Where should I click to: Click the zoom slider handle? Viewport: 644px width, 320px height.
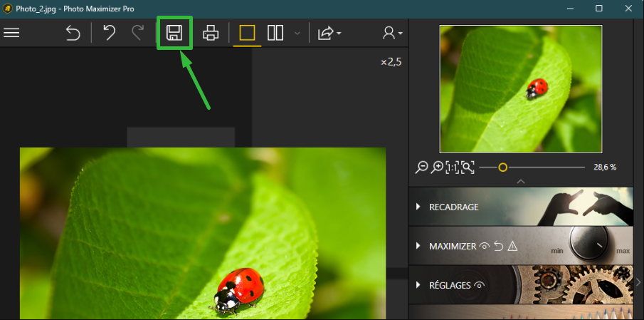pyautogui.click(x=502, y=167)
